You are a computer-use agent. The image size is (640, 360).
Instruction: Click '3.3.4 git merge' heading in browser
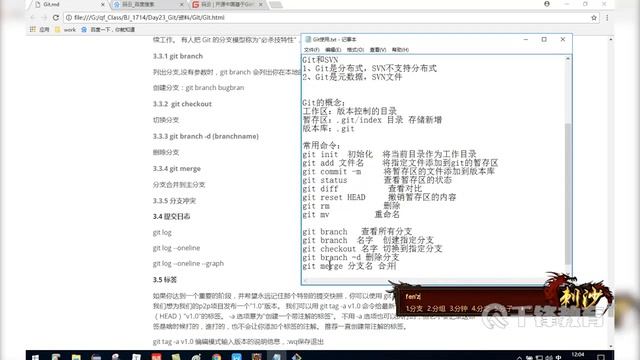tap(177, 168)
